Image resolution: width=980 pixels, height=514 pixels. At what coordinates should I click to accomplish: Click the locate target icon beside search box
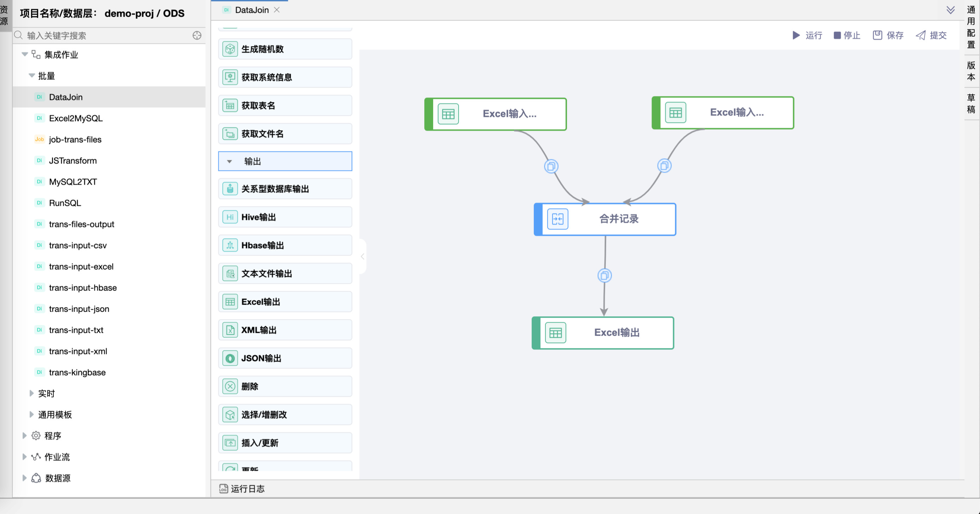pyautogui.click(x=197, y=35)
